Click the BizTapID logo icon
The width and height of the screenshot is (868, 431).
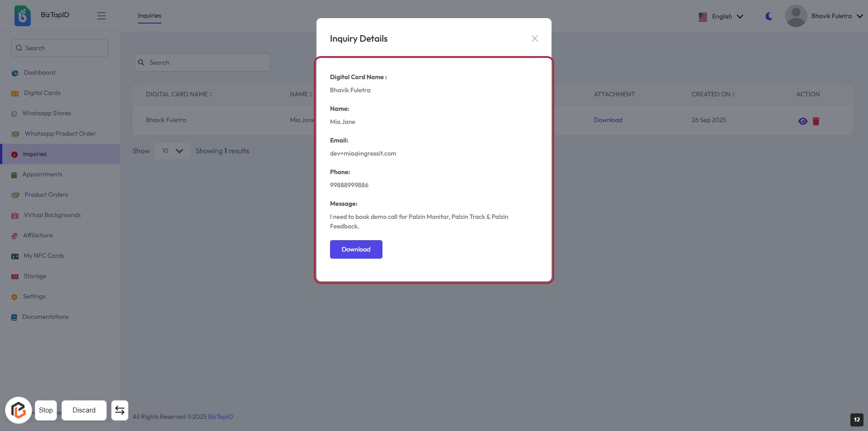tap(22, 16)
